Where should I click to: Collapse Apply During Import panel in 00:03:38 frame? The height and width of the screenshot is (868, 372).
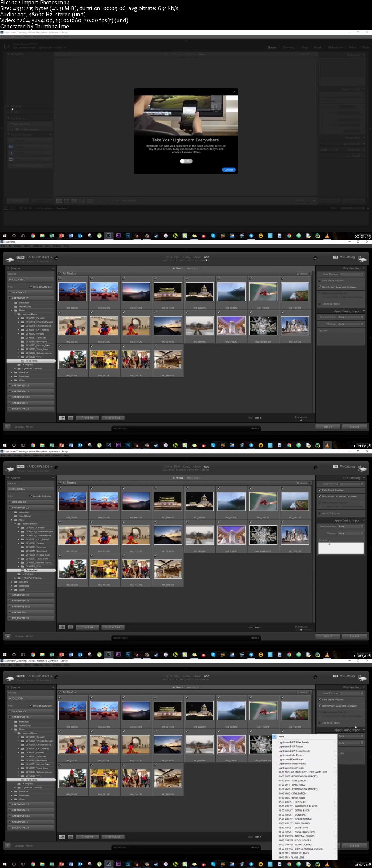[364, 311]
